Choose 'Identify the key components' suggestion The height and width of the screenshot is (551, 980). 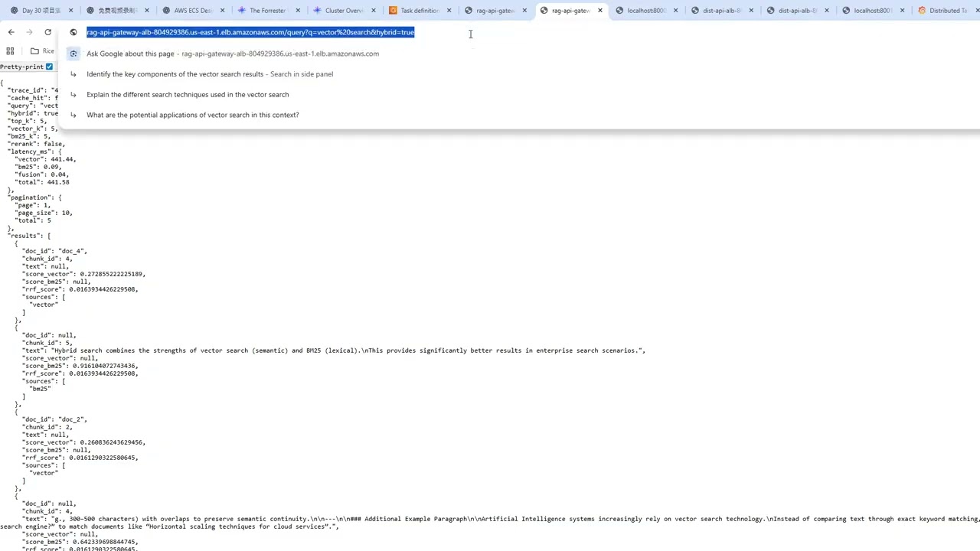[519, 74]
